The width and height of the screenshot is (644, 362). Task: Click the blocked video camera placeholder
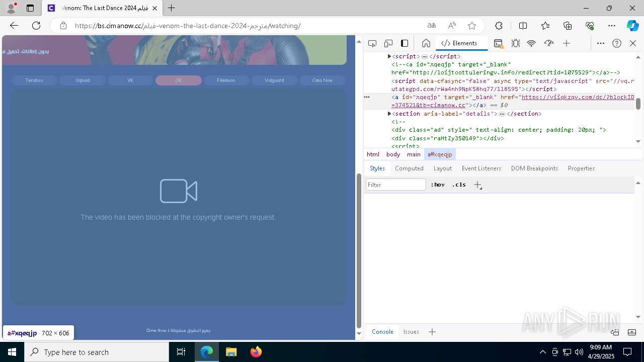coord(179,191)
